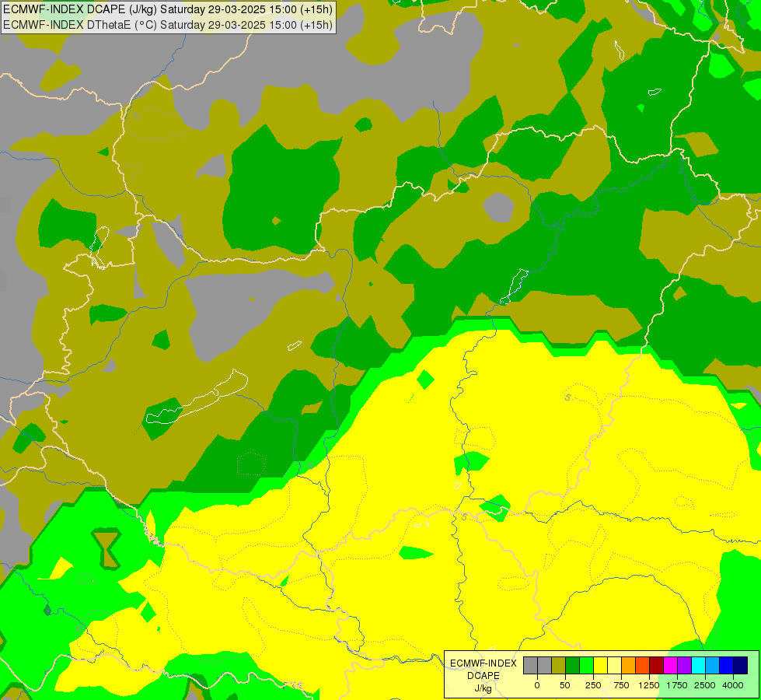This screenshot has height=700, width=761.
Task: Pick the magenta swatch before 1750
Action: click(x=670, y=665)
